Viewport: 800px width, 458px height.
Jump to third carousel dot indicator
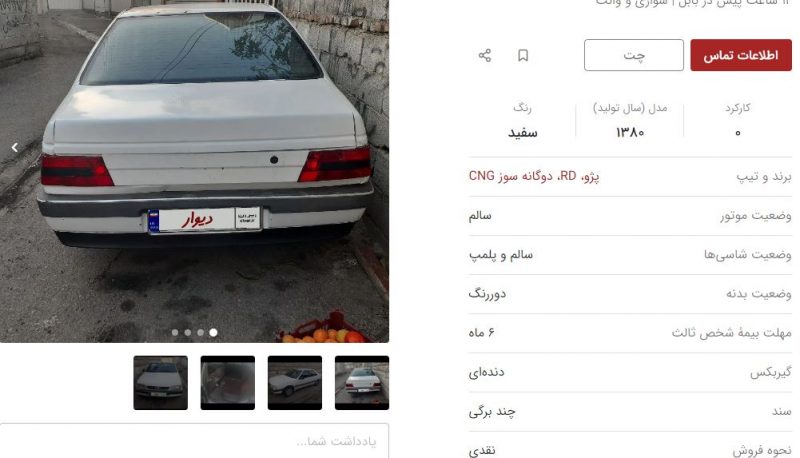click(x=201, y=333)
